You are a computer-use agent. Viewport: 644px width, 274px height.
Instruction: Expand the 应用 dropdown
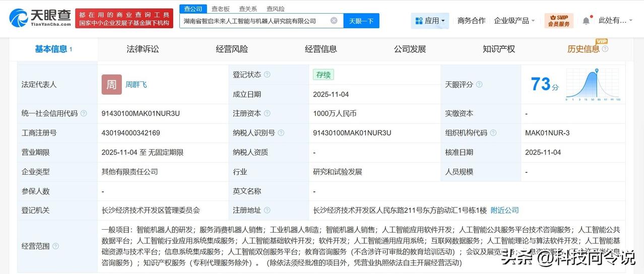430,21
